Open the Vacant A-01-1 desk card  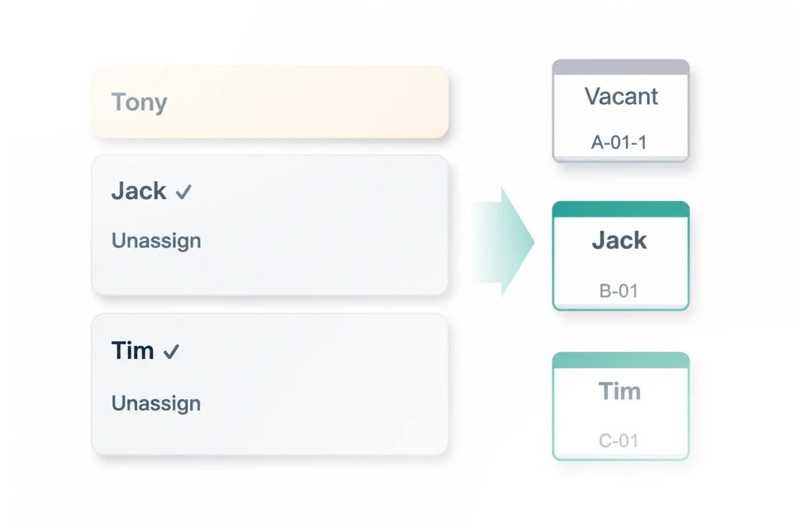click(620, 111)
